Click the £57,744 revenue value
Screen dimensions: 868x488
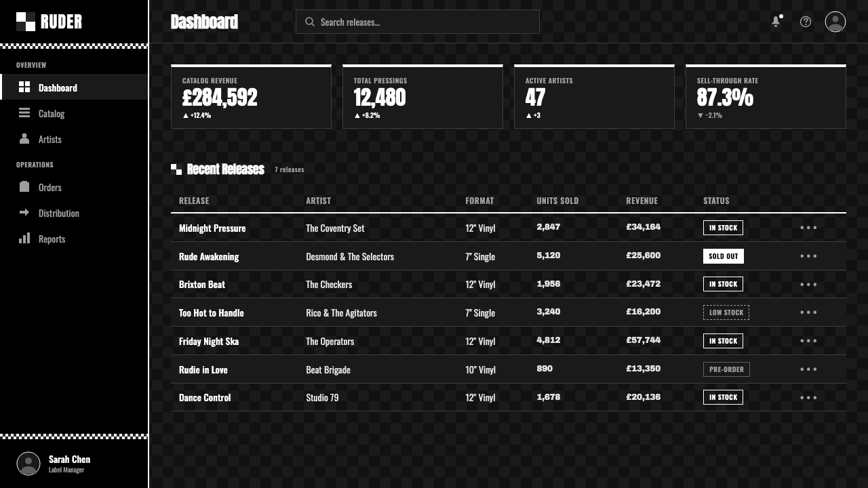pos(644,340)
